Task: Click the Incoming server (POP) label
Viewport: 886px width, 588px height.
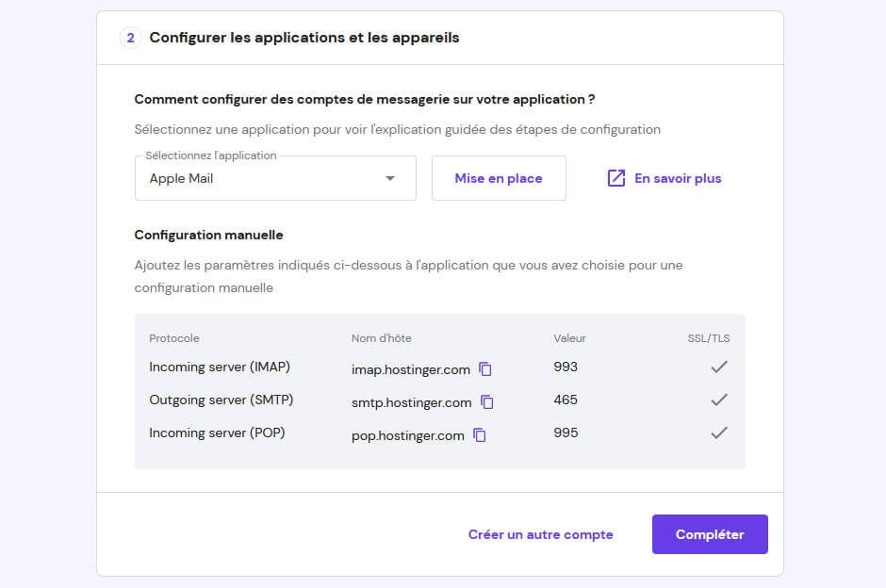Action: [217, 433]
